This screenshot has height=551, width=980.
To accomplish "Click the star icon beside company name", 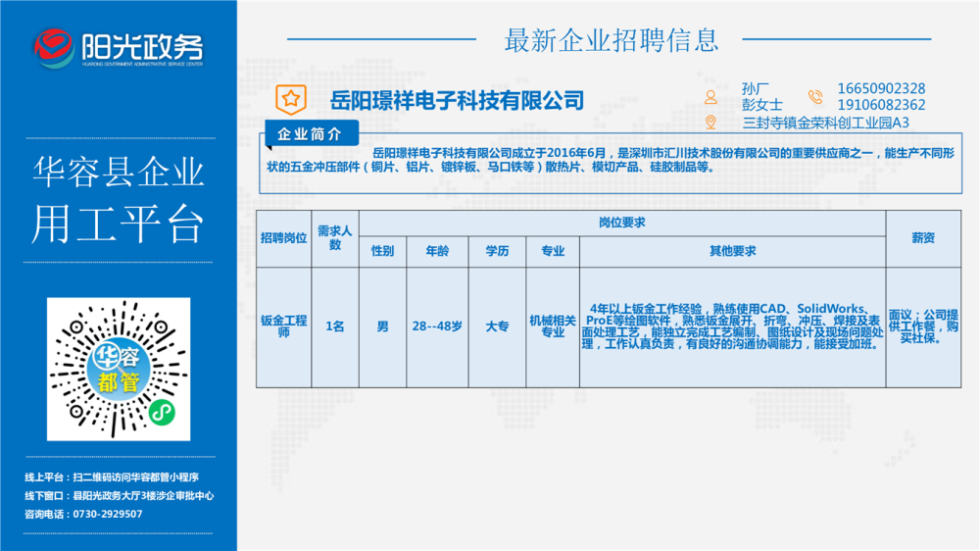I will point(288,98).
